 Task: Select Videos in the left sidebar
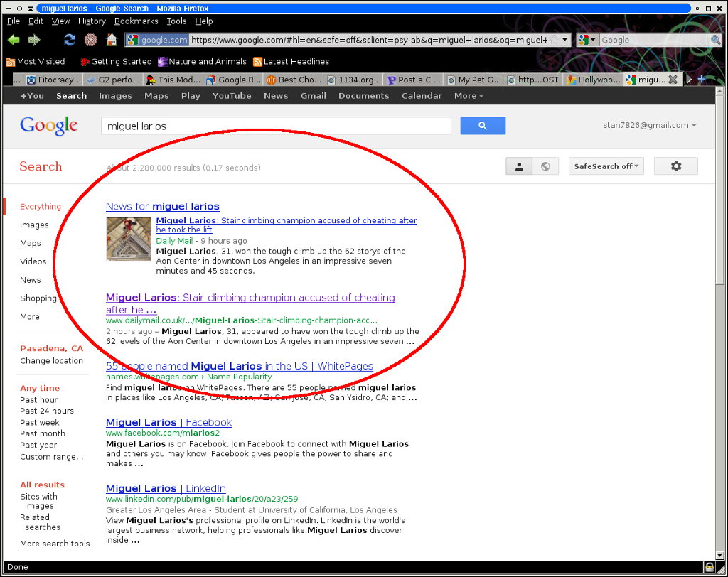point(33,261)
